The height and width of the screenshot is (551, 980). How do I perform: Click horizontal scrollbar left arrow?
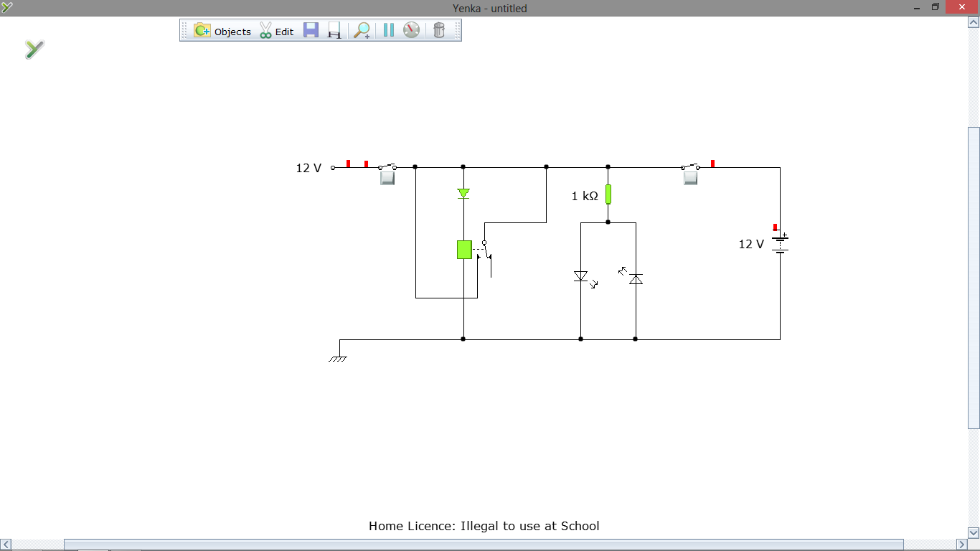click(6, 545)
